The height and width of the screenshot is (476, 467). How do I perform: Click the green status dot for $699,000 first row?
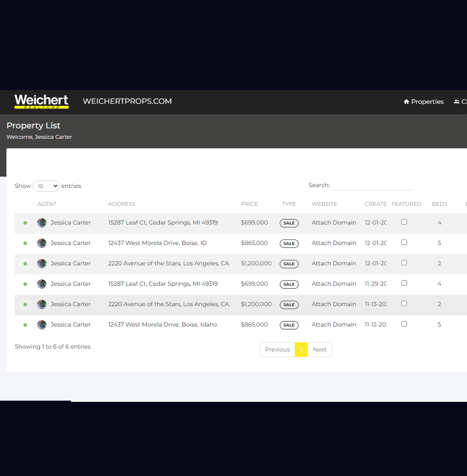(25, 223)
